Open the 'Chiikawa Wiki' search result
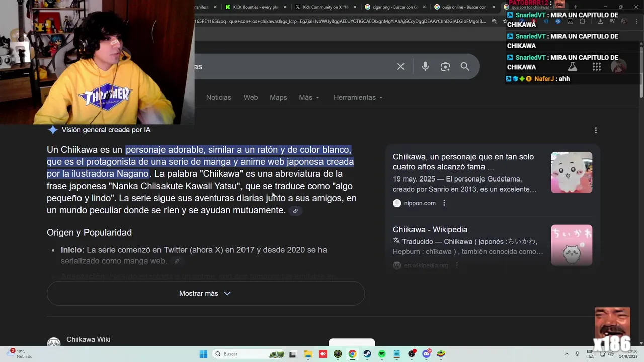Screen dimensions: 644x362 [x=88, y=340]
